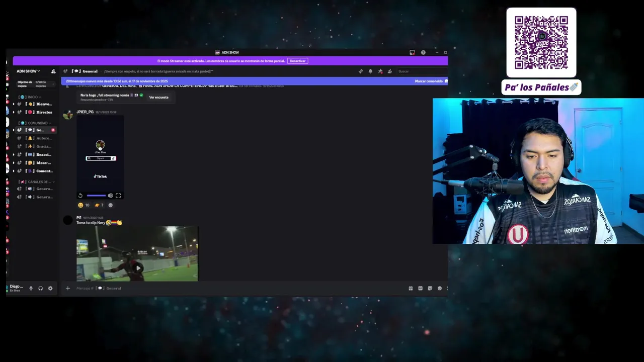Image resolution: width=644 pixels, height=362 pixels.
Task: Open the help question mark icon
Action: point(423,52)
